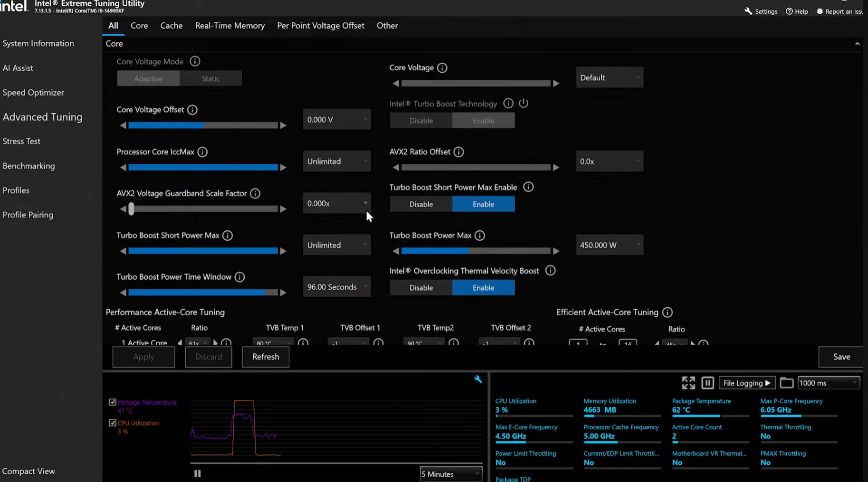Decrease Turbo Boost Power Time Window left arrow
This screenshot has height=482, width=868.
pyautogui.click(x=123, y=293)
